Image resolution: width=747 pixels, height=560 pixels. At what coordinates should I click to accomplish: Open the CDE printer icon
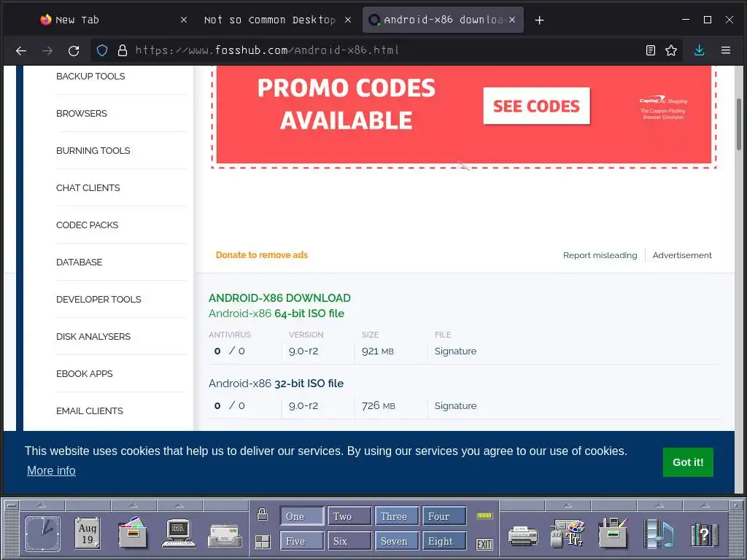[x=522, y=536]
